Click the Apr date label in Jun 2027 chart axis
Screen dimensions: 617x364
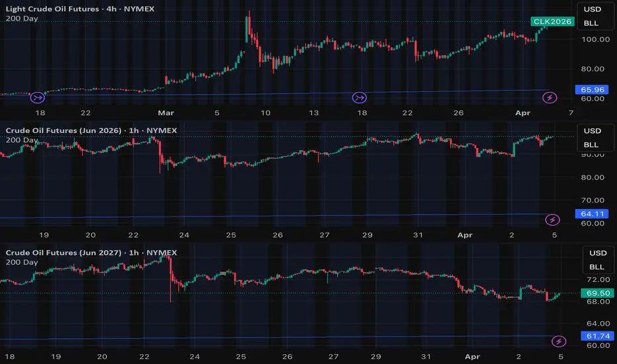tap(472, 357)
